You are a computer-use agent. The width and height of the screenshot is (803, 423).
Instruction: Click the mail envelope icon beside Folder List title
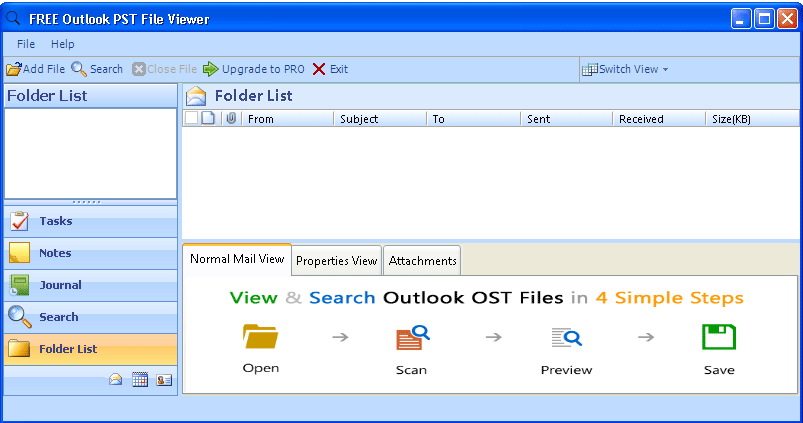click(196, 96)
